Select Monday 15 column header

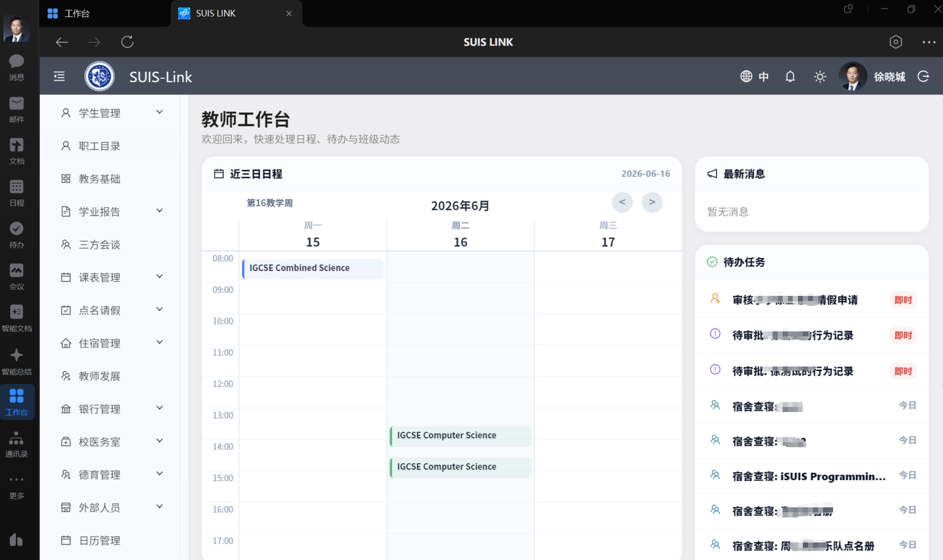pyautogui.click(x=312, y=235)
